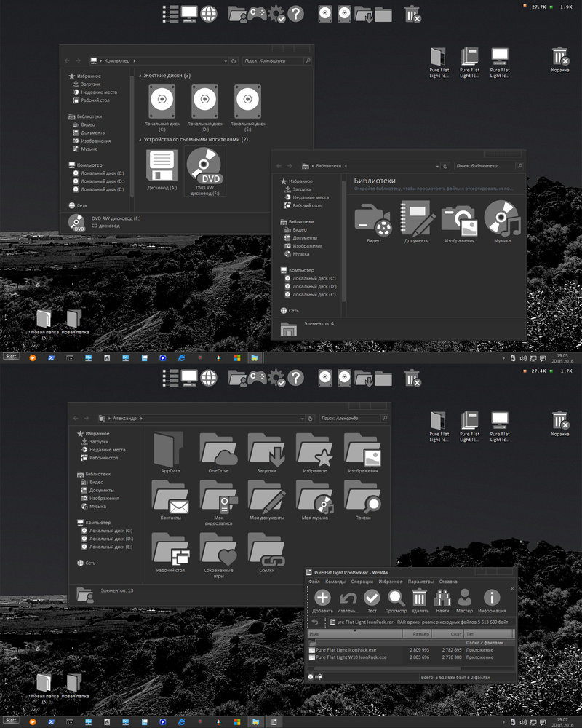
Task: Open DVD RW дисковод (F:) drive icon
Action: click(x=206, y=167)
